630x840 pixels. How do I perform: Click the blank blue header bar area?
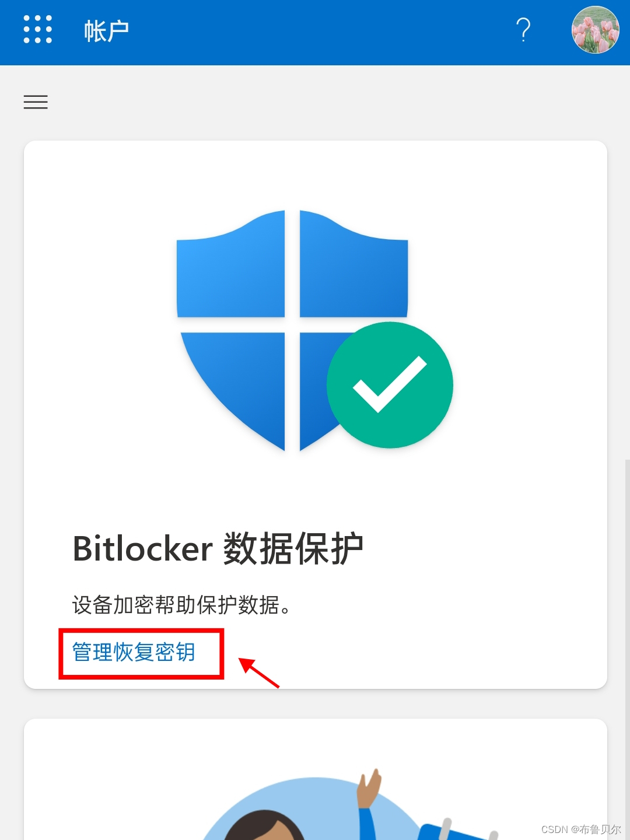tap(321, 32)
